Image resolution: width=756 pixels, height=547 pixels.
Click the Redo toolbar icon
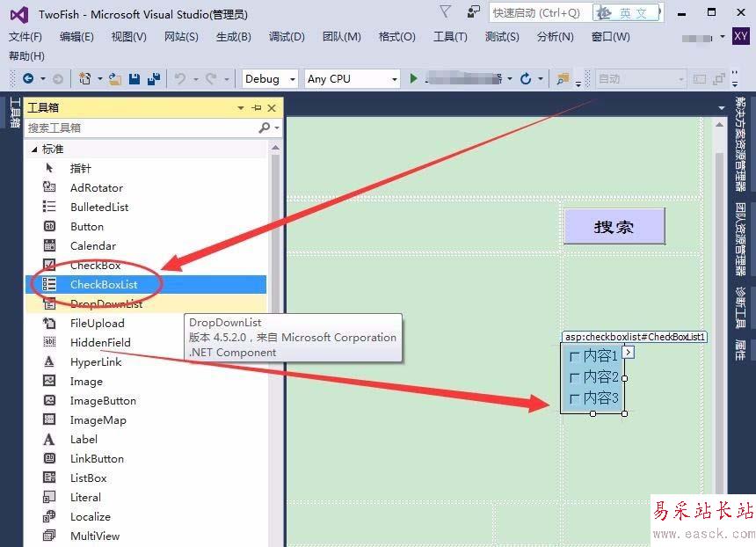coord(211,78)
